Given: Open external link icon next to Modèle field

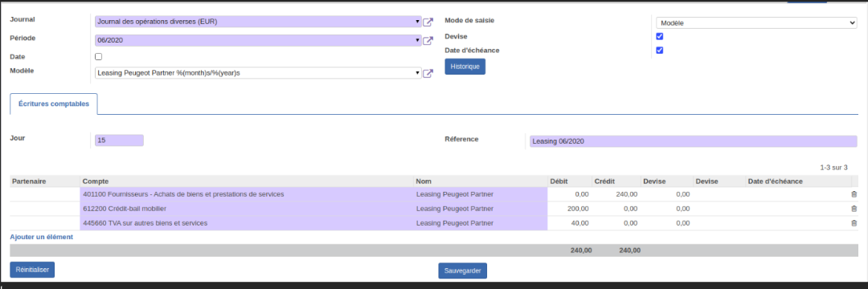Looking at the screenshot, I should click(428, 73).
